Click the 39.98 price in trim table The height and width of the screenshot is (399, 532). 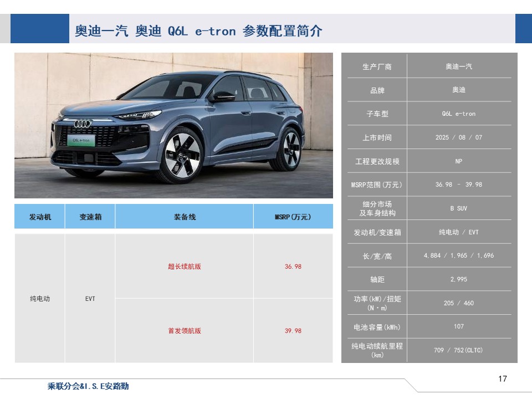(x=293, y=330)
